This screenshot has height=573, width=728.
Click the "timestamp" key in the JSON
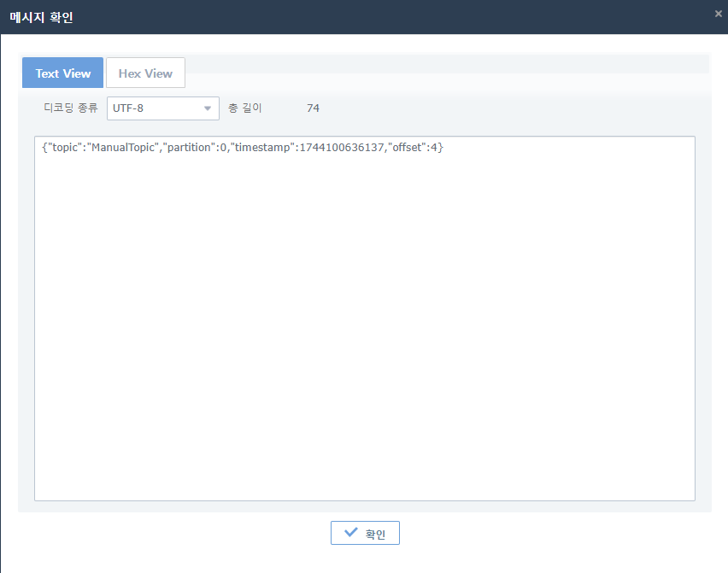(x=261, y=148)
